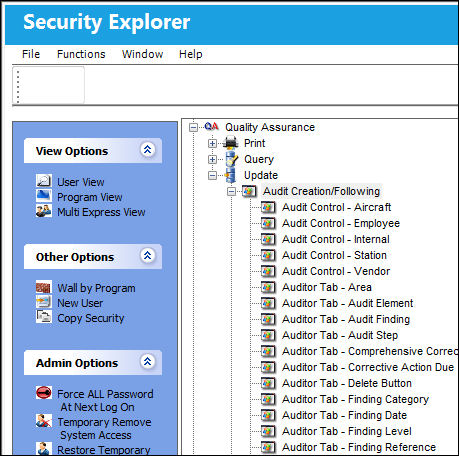The height and width of the screenshot is (456, 459).
Task: Click the Audit Control - Station icon
Action: pos(268,255)
